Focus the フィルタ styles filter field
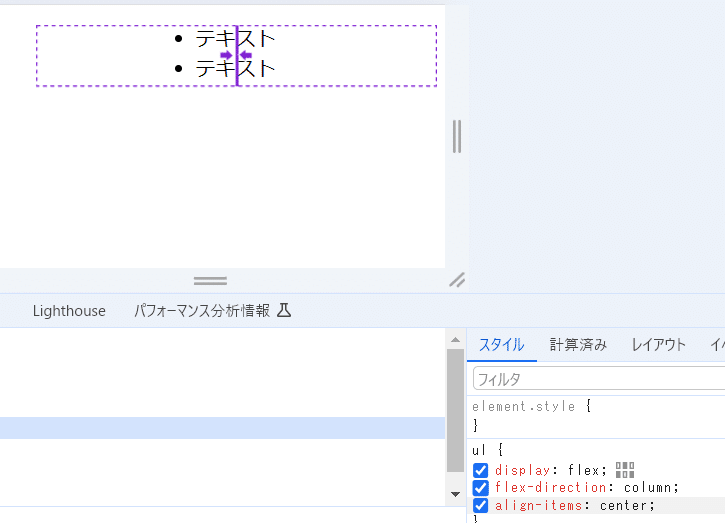 point(599,379)
